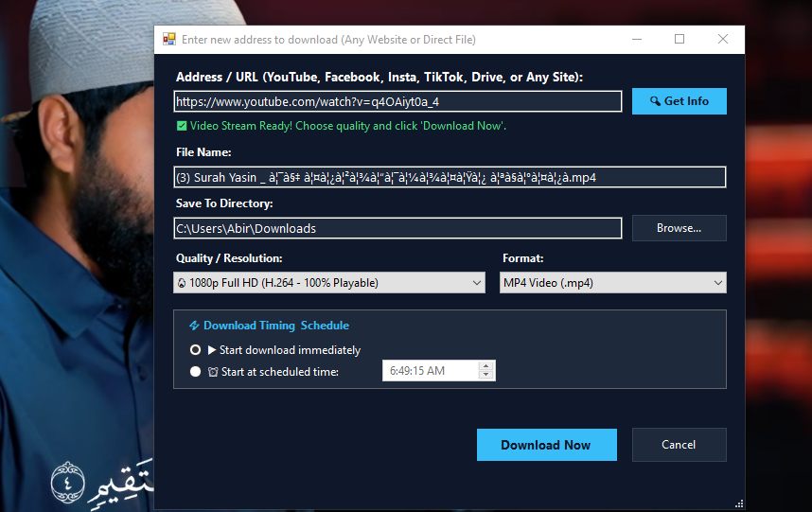812x512 pixels.
Task: Click the 'Format:' label
Action: point(523,258)
